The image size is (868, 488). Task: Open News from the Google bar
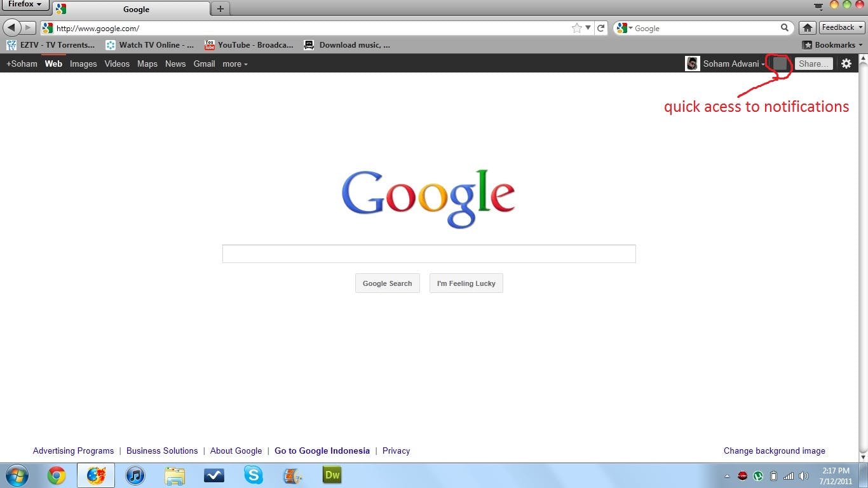point(175,64)
